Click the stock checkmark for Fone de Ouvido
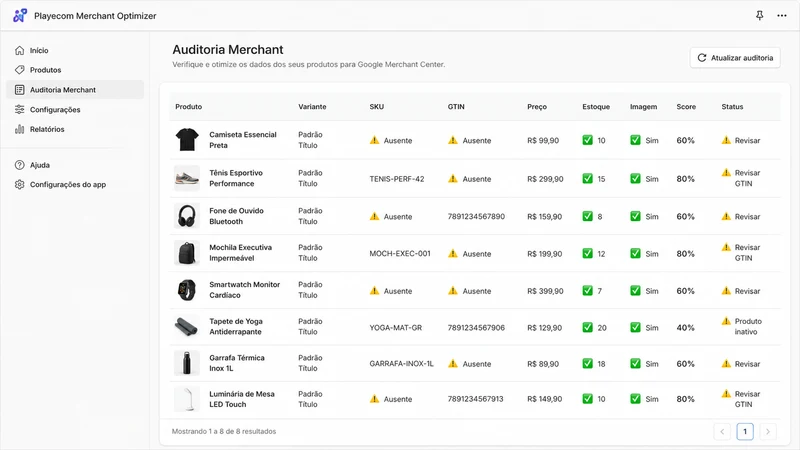The image size is (800, 450). click(x=587, y=216)
